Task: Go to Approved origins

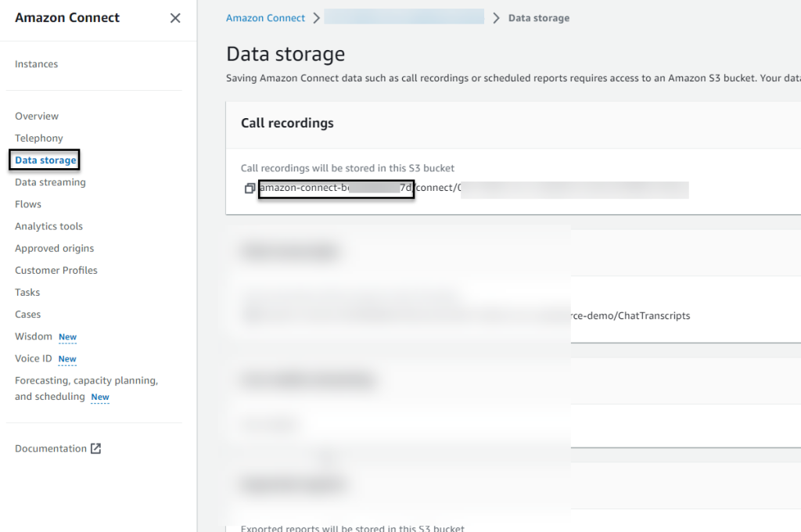Action: (x=54, y=248)
